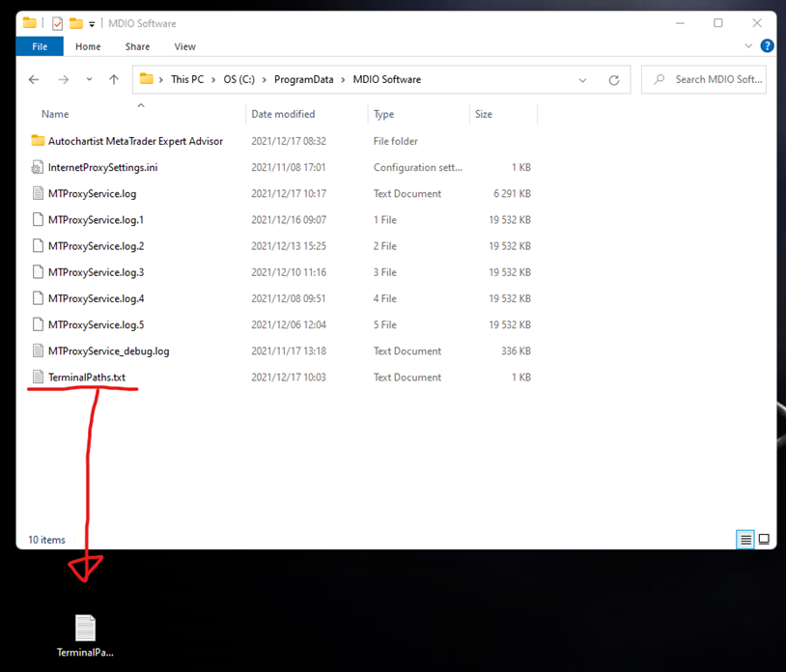The height and width of the screenshot is (672, 786).
Task: Click the Properties quick access icon in title bar
Action: point(57,23)
